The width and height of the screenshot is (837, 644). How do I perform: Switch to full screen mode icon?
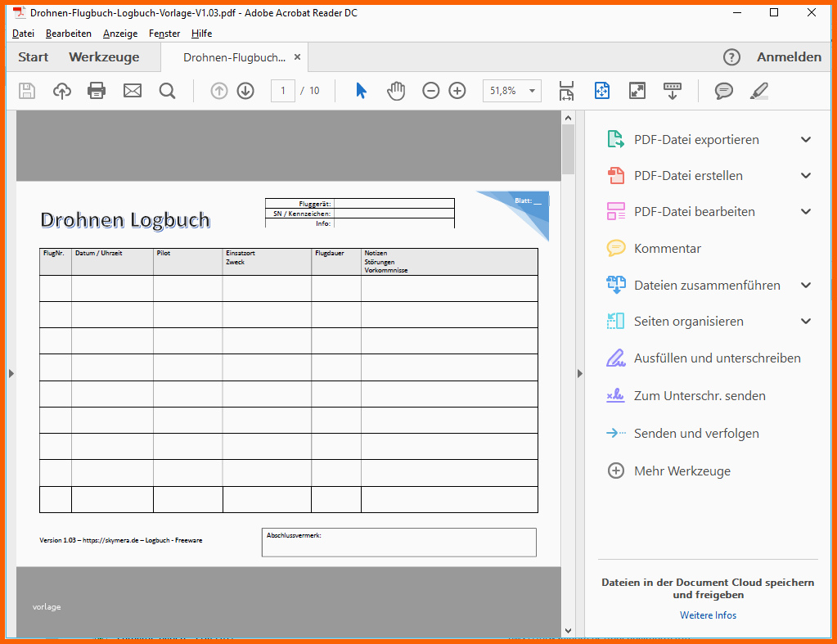point(637,91)
